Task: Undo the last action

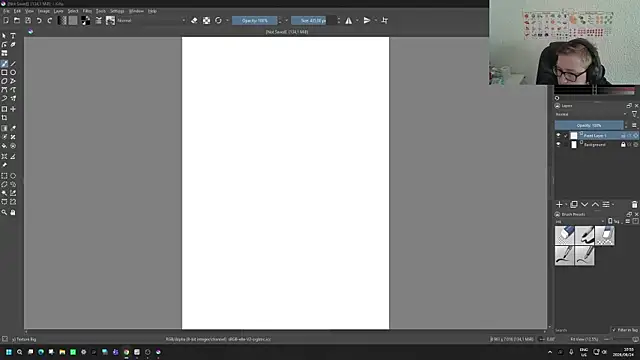Action: 39,20
